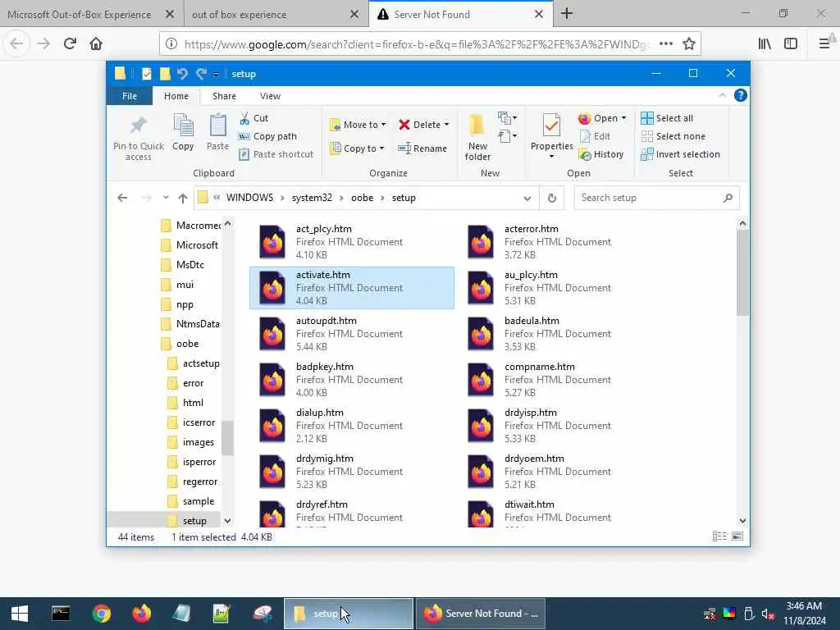The image size is (840, 630).
Task: Click oobe in the breadcrumb path
Action: coord(362,198)
